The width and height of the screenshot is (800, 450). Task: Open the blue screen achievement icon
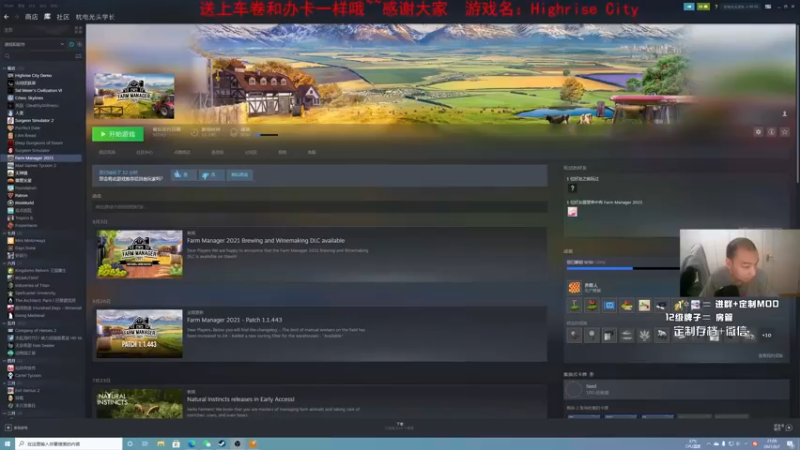click(x=609, y=306)
